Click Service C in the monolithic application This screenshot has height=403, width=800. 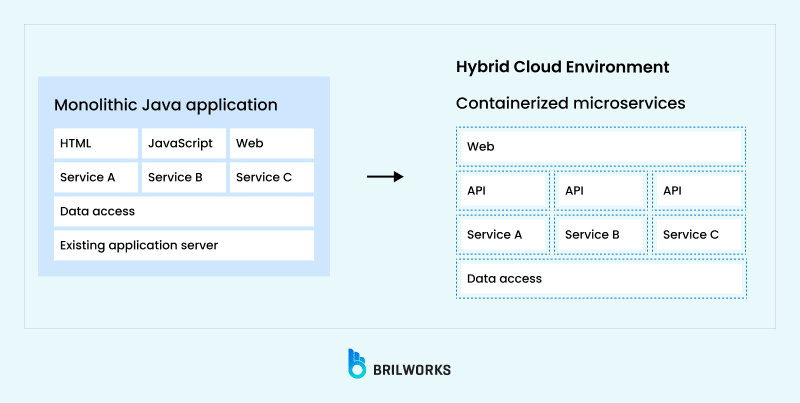[271, 177]
